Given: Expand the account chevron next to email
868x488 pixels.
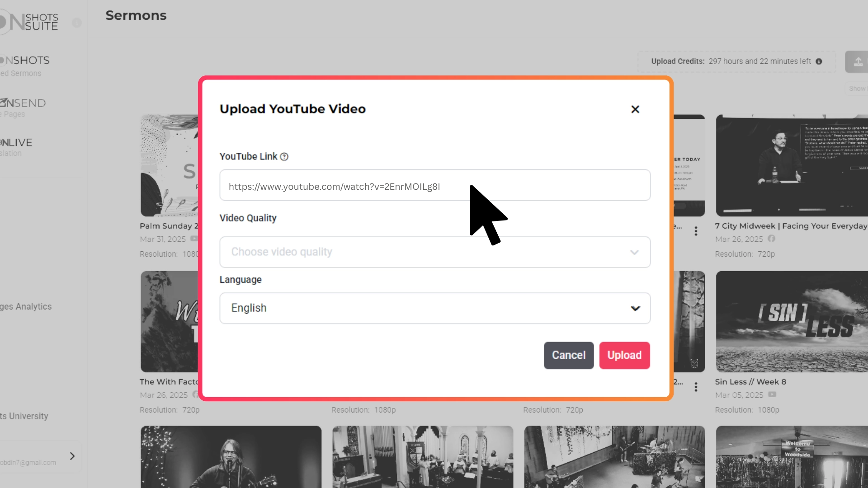Looking at the screenshot, I should coord(72,456).
